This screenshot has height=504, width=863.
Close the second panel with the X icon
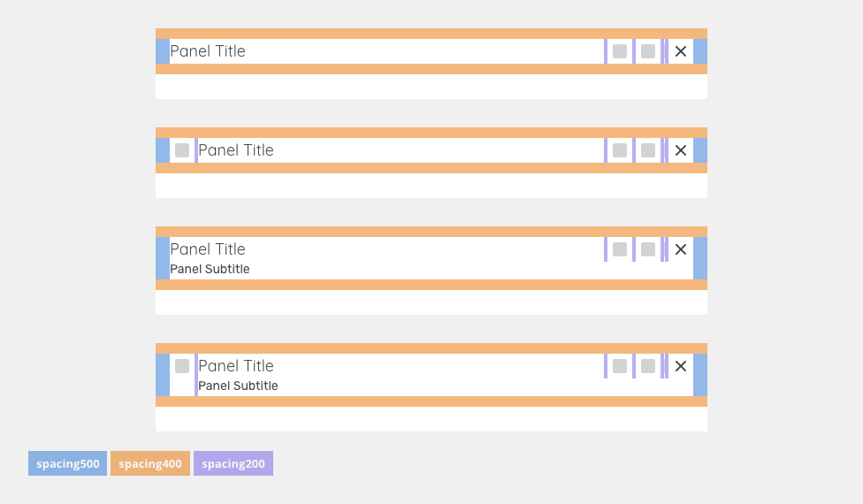click(x=680, y=150)
